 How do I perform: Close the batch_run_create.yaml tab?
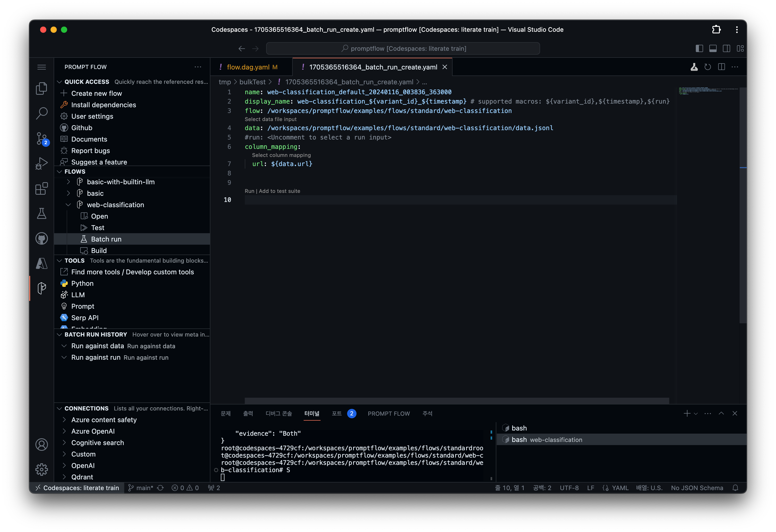tap(445, 67)
